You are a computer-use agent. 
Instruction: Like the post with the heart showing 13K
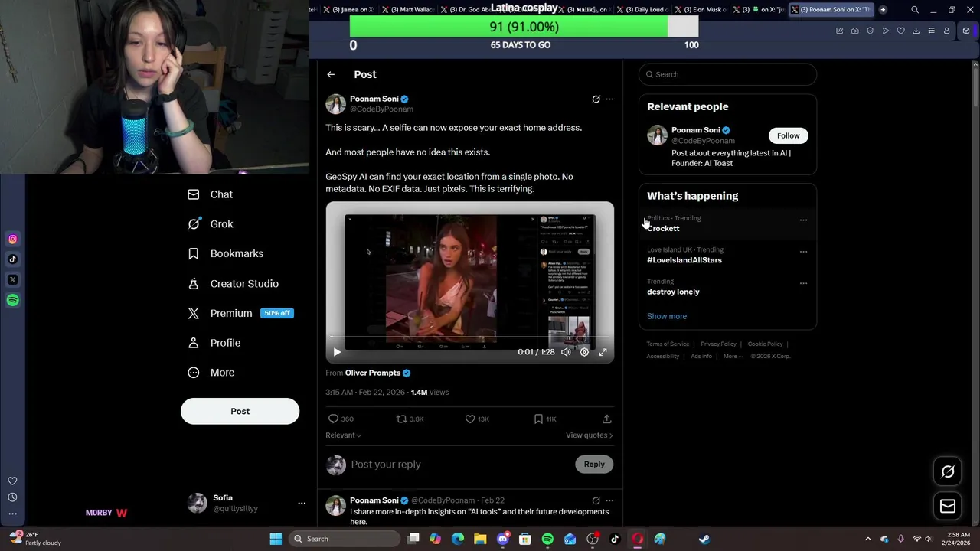477,419
